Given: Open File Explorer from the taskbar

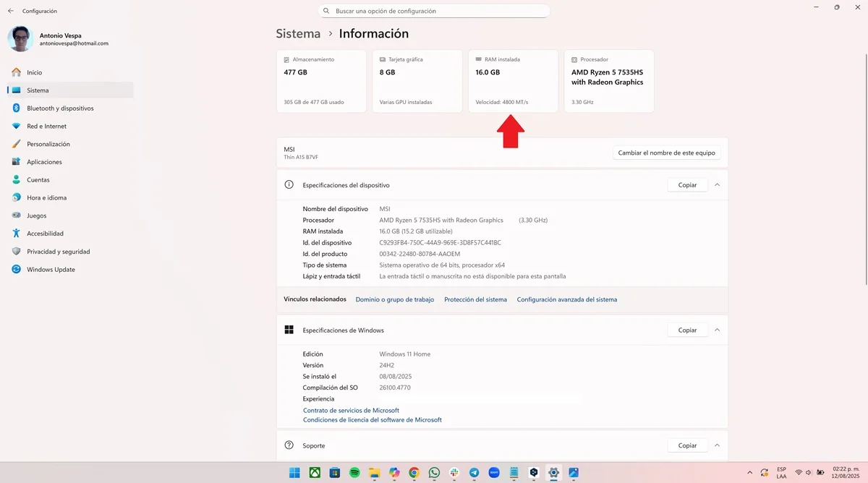Looking at the screenshot, I should point(375,473).
